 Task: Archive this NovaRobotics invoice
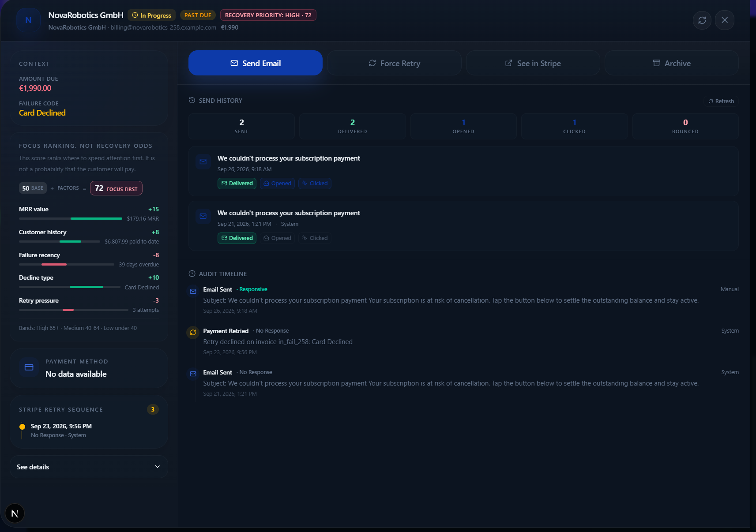[x=672, y=63]
